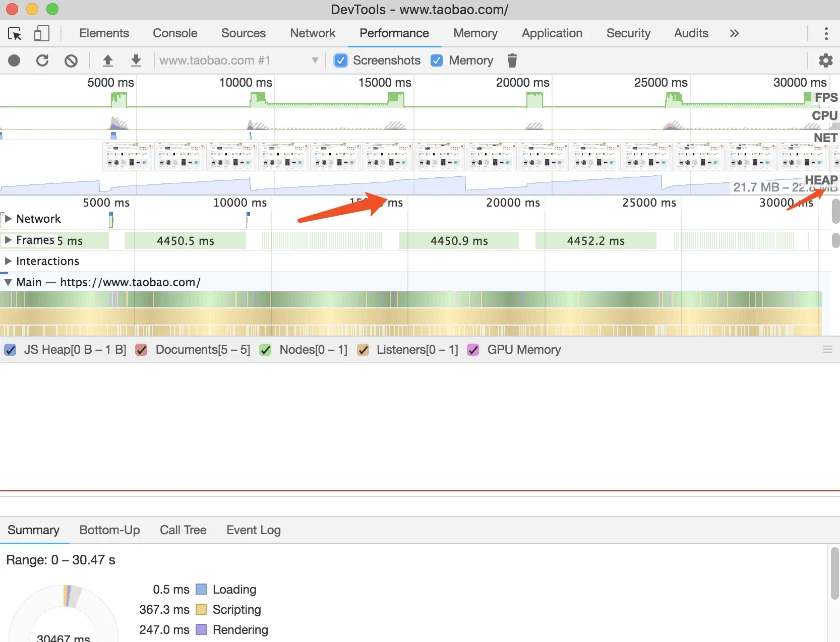Uncheck the Listeners counter checkbox
Image resolution: width=840 pixels, height=642 pixels.
pyautogui.click(x=363, y=350)
